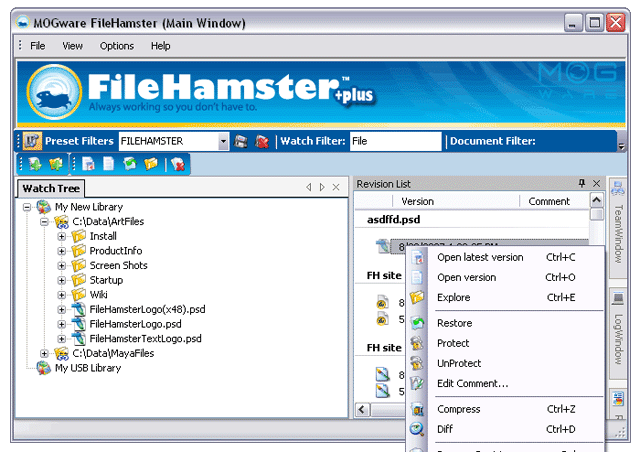Expand the Install folder
The image size is (640, 452).
[62, 236]
